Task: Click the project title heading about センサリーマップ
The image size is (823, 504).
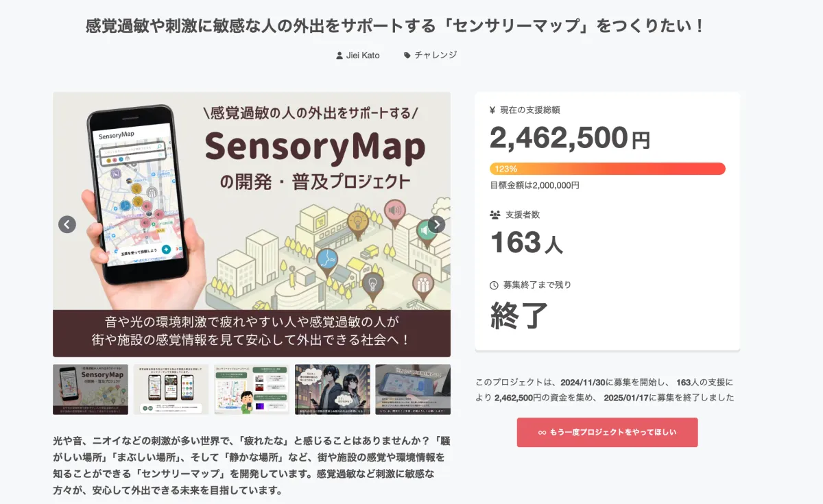Action: 395,27
